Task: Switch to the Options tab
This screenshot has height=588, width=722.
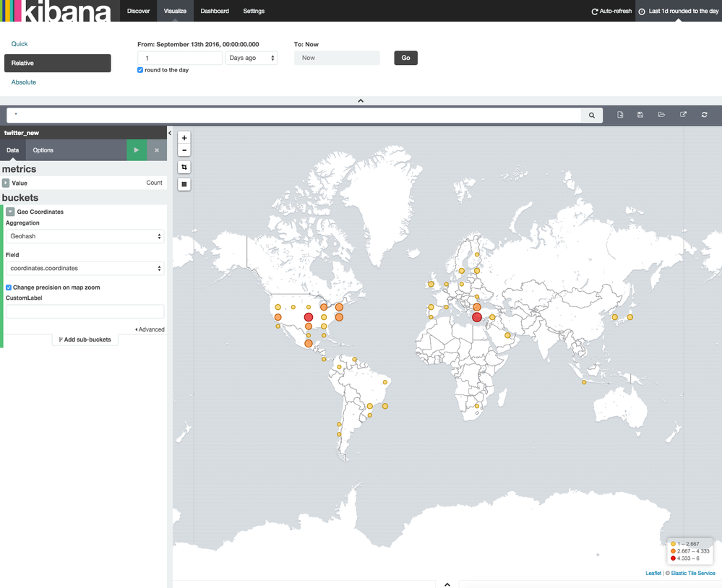Action: tap(43, 150)
